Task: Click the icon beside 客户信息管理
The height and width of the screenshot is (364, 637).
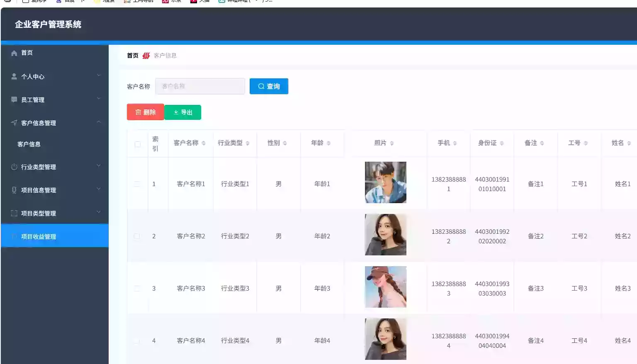Action: click(14, 123)
